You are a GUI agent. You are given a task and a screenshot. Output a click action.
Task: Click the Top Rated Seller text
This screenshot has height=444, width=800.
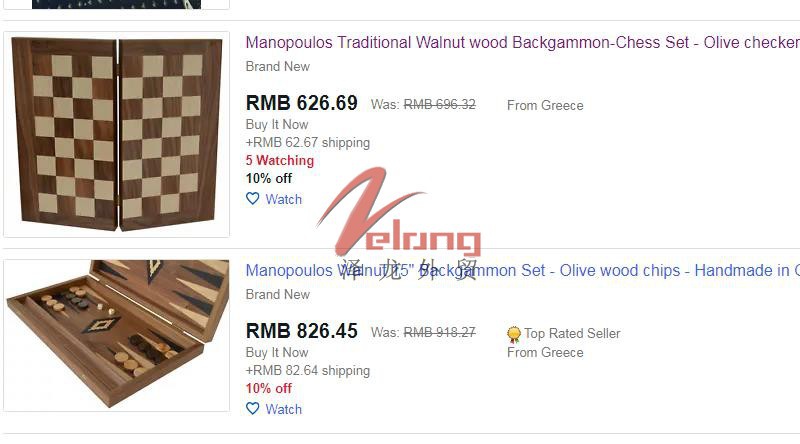(572, 333)
